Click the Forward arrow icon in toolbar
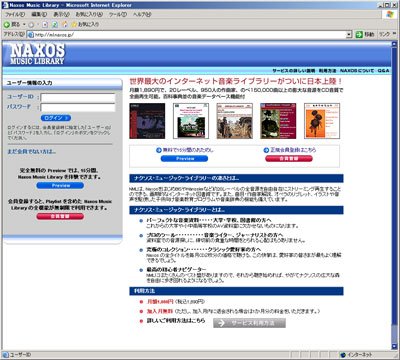The width and height of the screenshot is (400, 360). click(31, 25)
